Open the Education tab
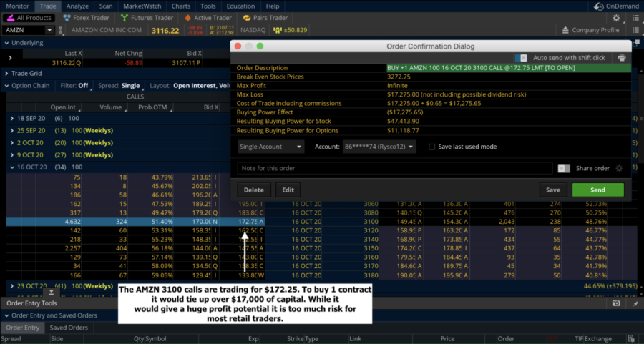644x344 pixels. click(240, 6)
